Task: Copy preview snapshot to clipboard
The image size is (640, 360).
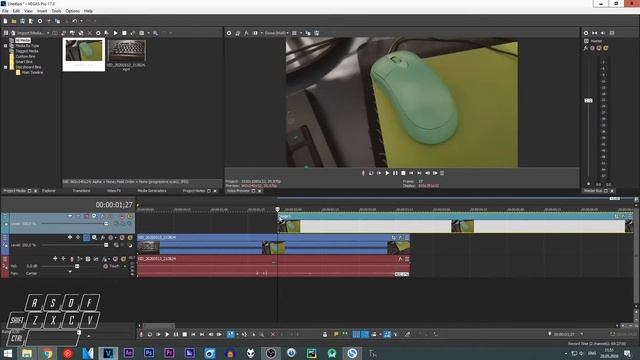Action: [x=308, y=33]
